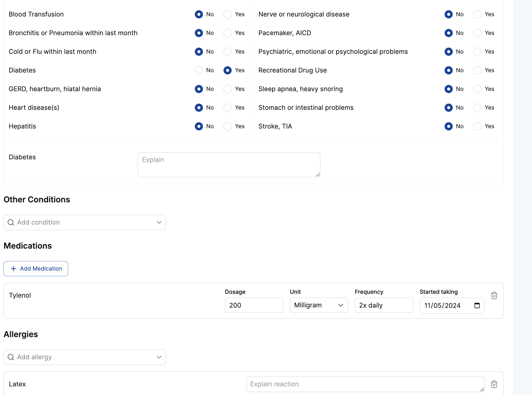Delete the Tylenol medication entry

tap(494, 295)
